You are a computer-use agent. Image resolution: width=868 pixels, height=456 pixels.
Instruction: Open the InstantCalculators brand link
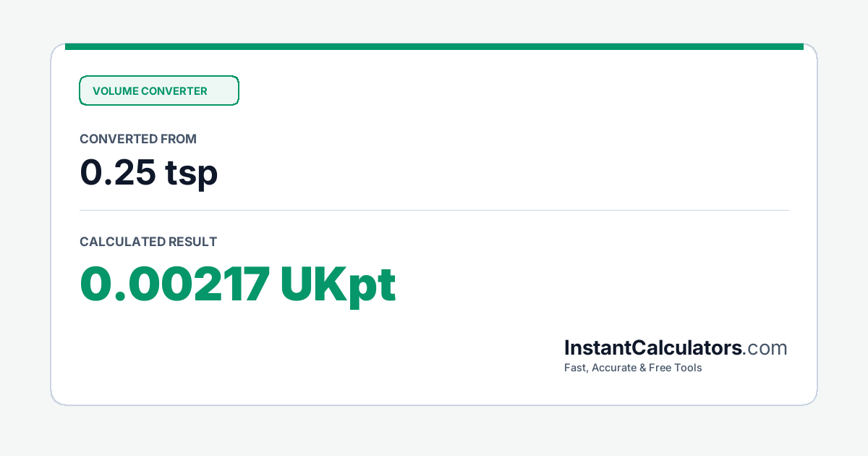coord(653,347)
